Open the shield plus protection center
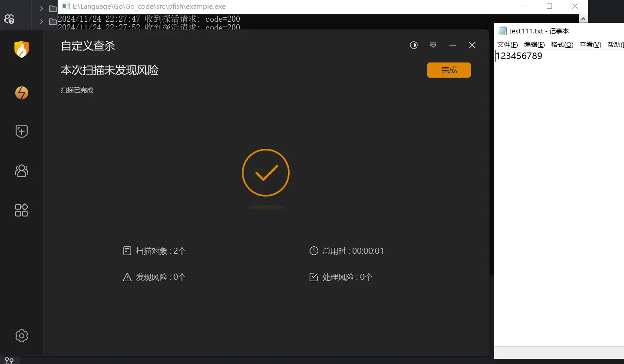The height and width of the screenshot is (364, 624). 21,131
